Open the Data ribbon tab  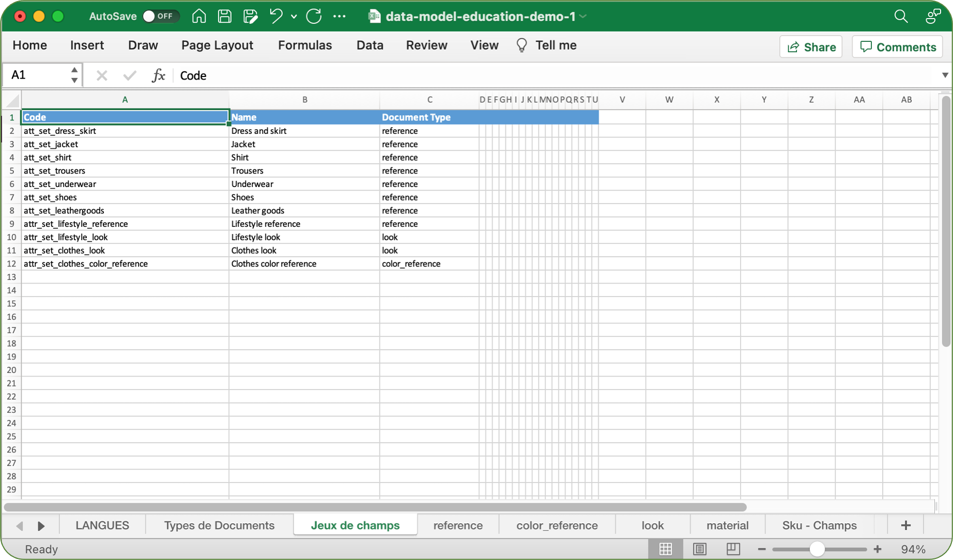pos(370,45)
